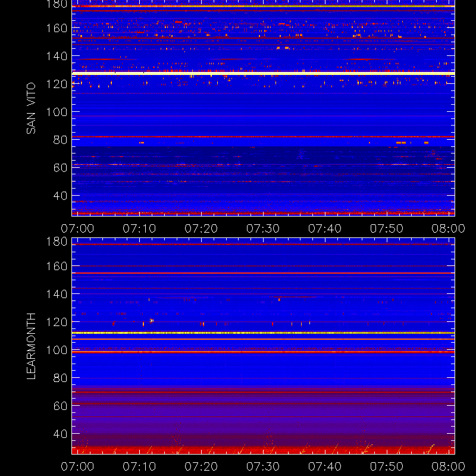The height and width of the screenshot is (476, 476).
Task: Click the 100 frequency label on San Vito axis
Action: click(x=57, y=112)
